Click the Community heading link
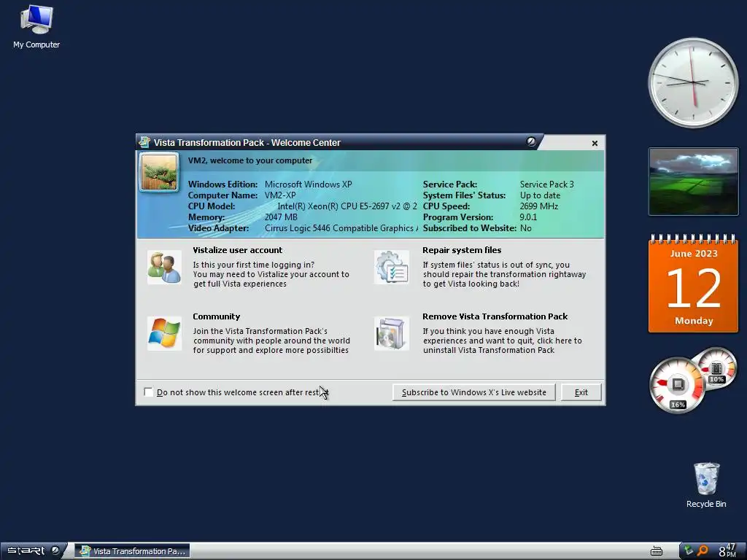Screen dimensions: 747x560 tap(216, 316)
